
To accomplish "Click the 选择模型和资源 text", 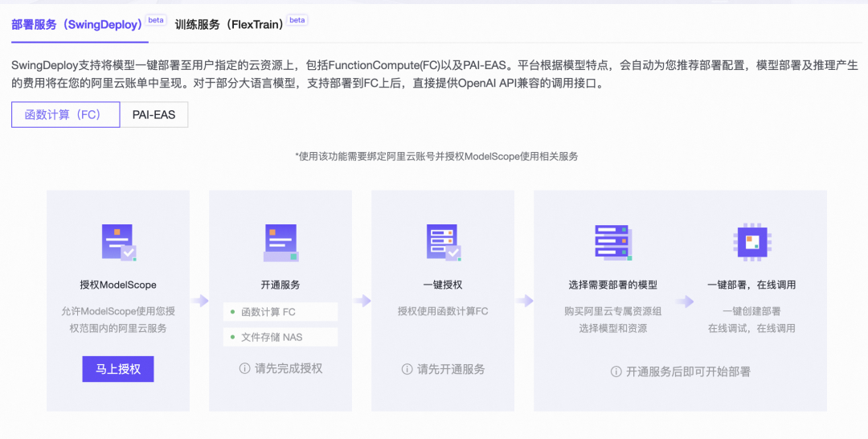I will [612, 328].
